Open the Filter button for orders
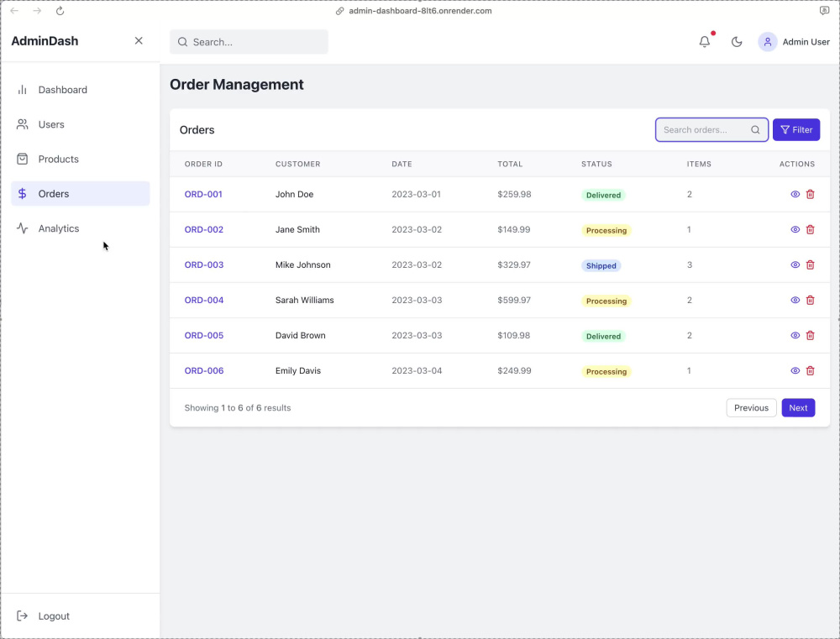 (x=796, y=129)
